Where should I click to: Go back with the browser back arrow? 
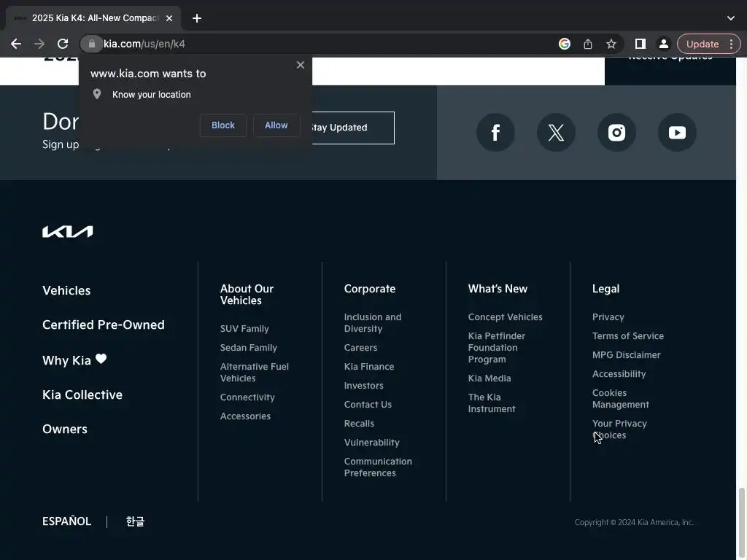coord(16,44)
